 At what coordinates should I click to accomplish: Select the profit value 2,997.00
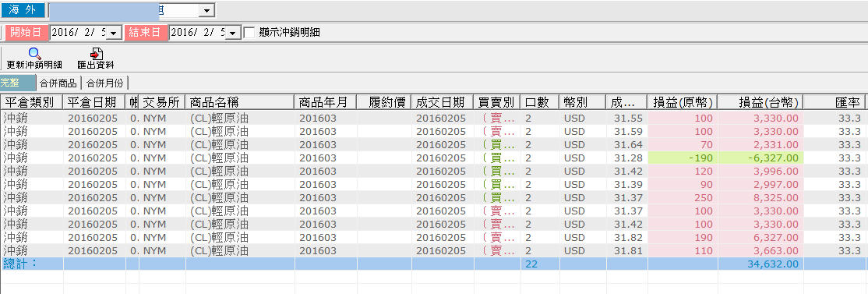[x=761, y=184]
